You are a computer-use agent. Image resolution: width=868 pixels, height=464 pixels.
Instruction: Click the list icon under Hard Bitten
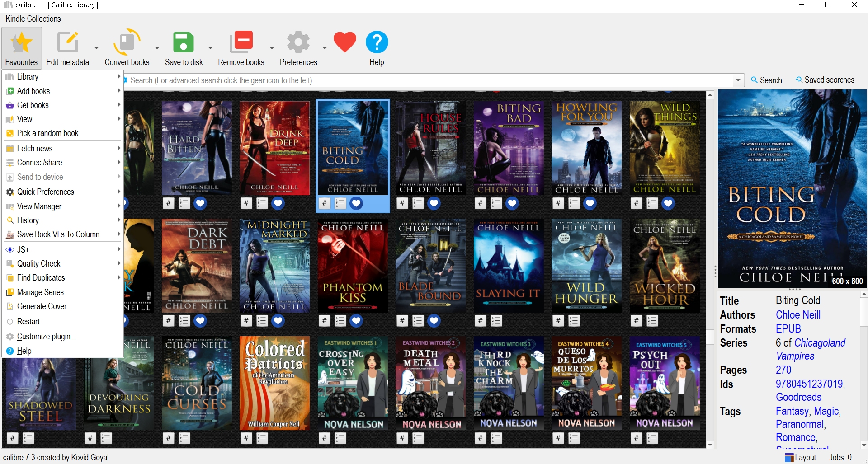pyautogui.click(x=184, y=203)
